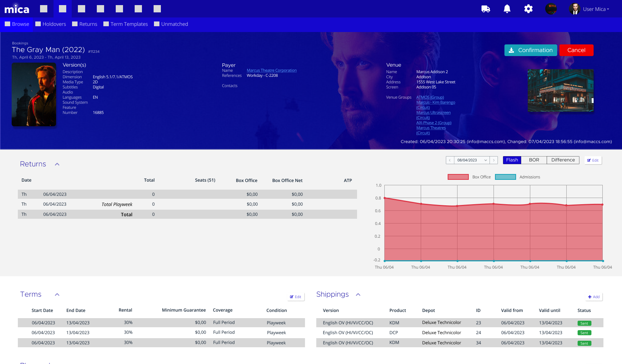This screenshot has width=622, height=364.
Task: Click the ATP column header
Action: pyautogui.click(x=348, y=181)
